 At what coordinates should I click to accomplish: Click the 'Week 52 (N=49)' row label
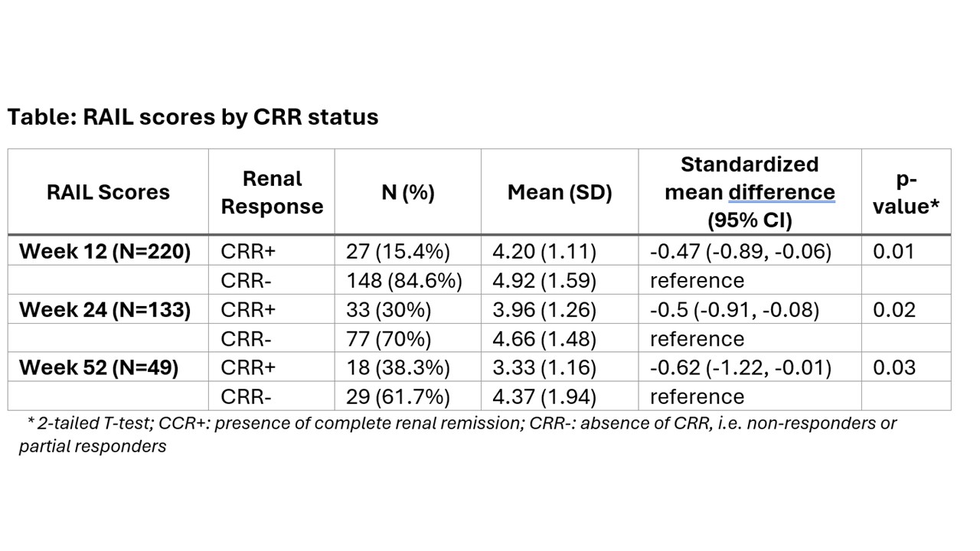click(x=99, y=367)
